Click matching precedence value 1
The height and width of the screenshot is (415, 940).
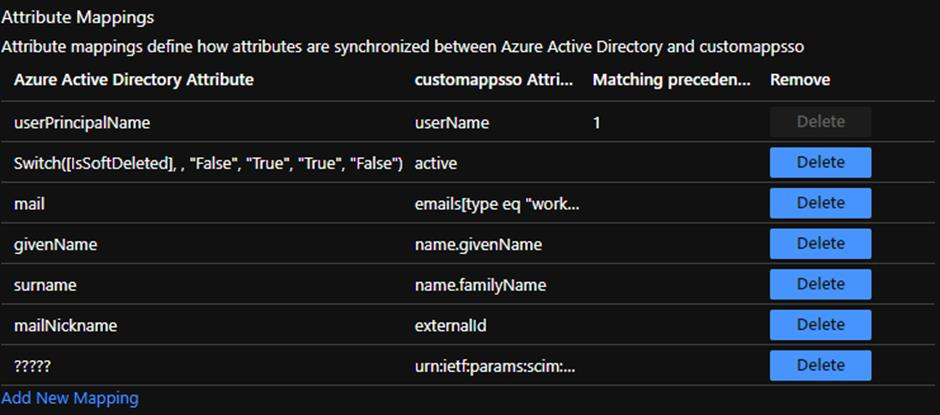coord(596,123)
